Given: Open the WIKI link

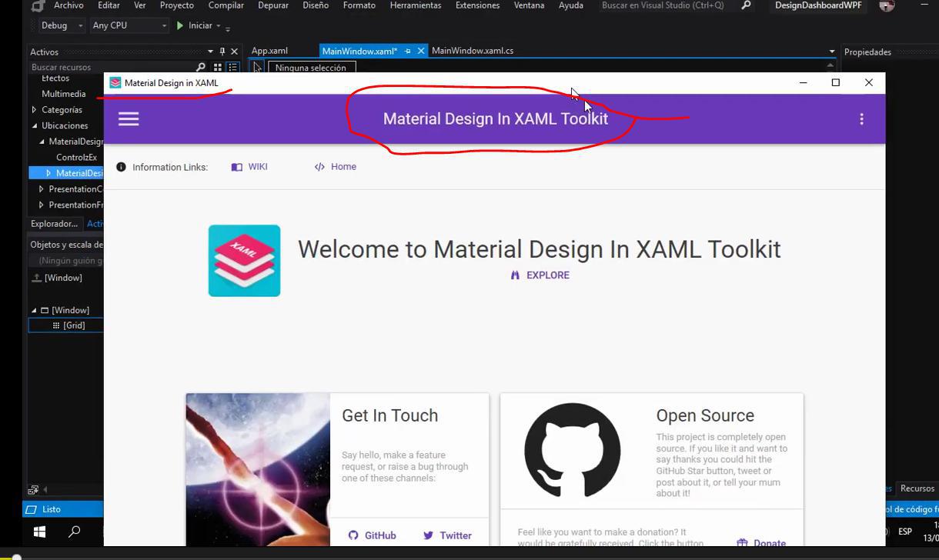Looking at the screenshot, I should 249,167.
